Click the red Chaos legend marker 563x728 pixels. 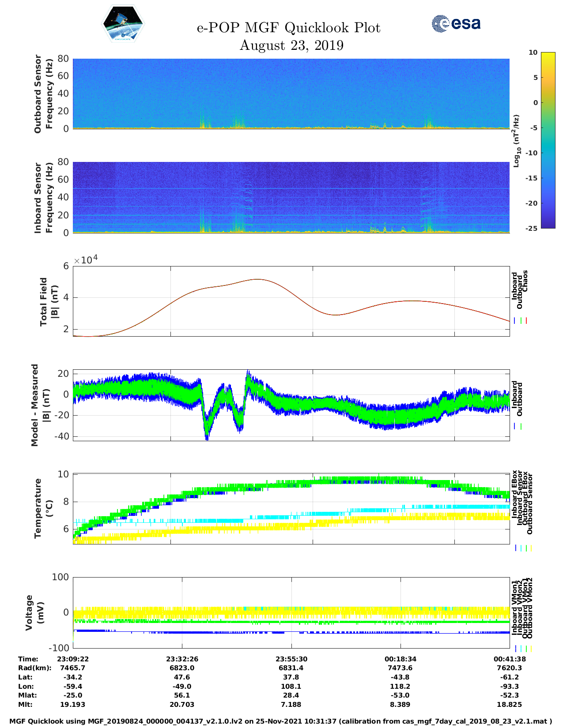coord(526,321)
